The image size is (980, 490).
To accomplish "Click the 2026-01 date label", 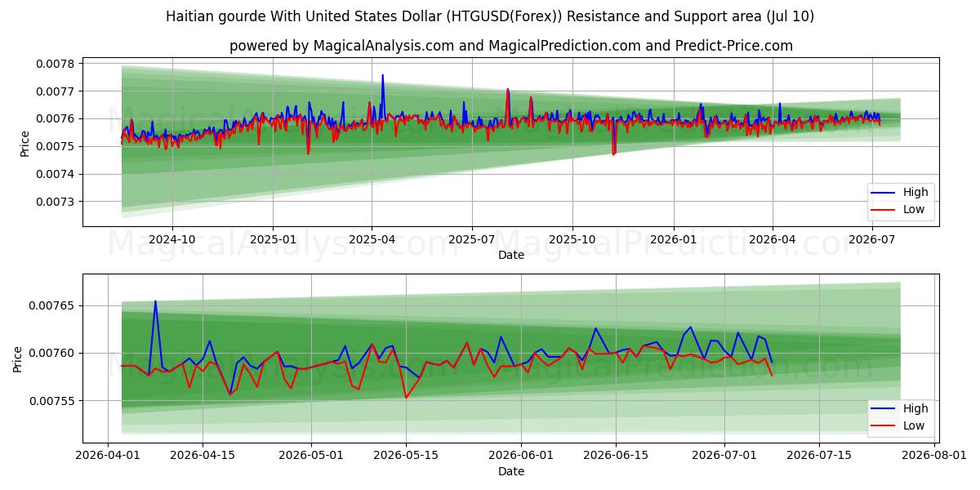I will click(673, 240).
